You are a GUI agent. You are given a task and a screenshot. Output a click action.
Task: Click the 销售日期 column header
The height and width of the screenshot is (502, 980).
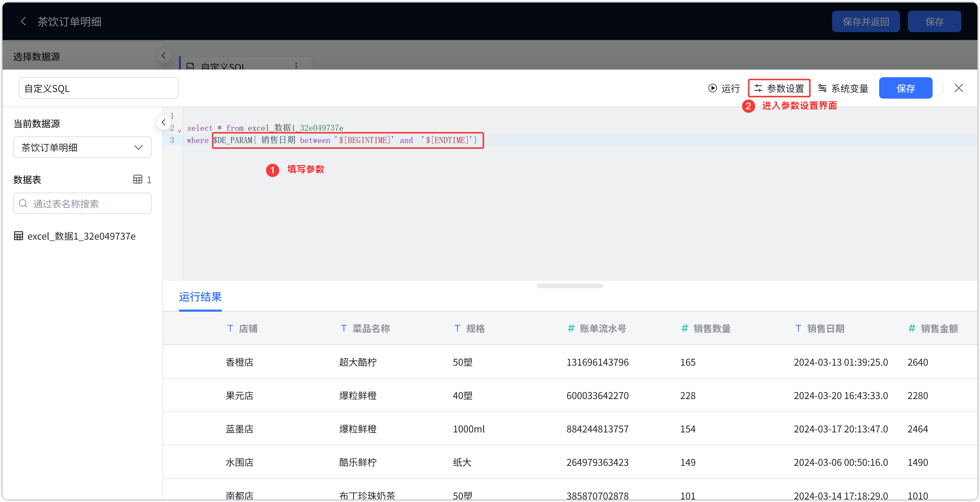(x=826, y=328)
